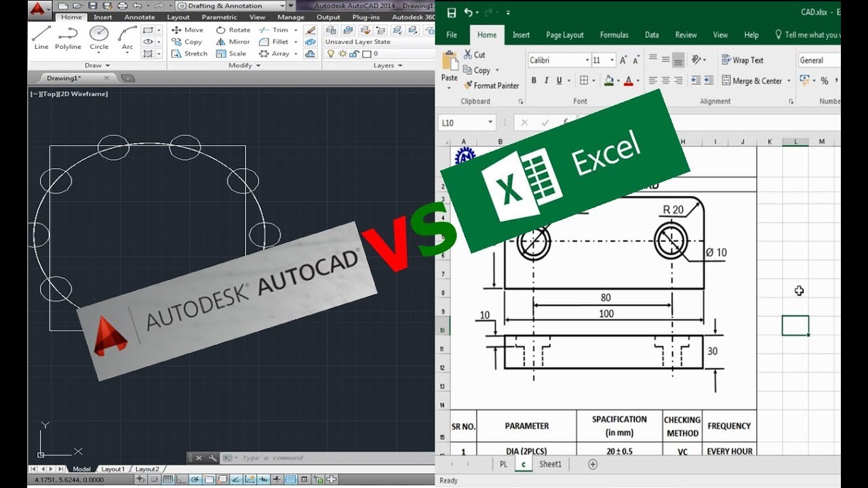
Task: Open the Annotate tab in AutoCAD
Action: tap(140, 18)
